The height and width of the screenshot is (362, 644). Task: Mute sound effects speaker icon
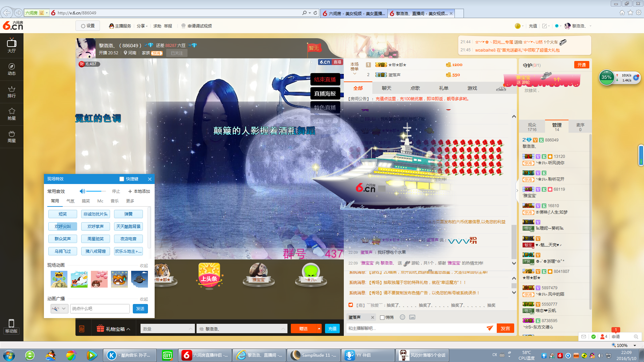(x=82, y=191)
